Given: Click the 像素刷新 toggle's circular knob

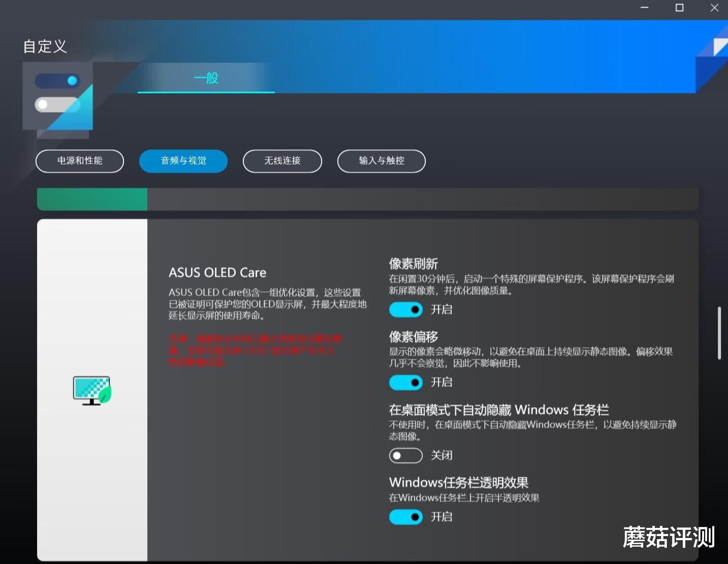Looking at the screenshot, I should pos(415,309).
